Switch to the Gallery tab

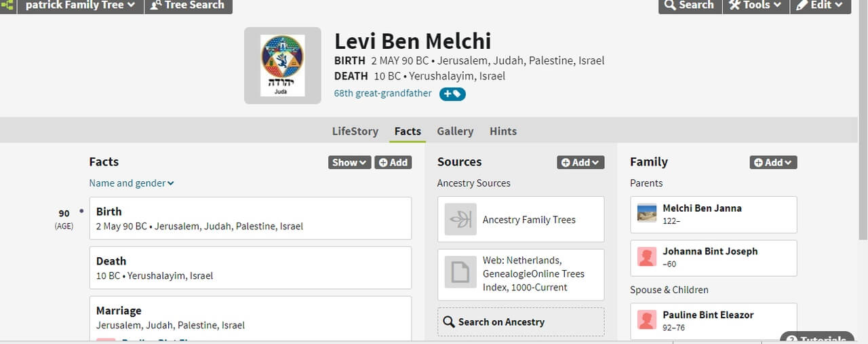(455, 131)
